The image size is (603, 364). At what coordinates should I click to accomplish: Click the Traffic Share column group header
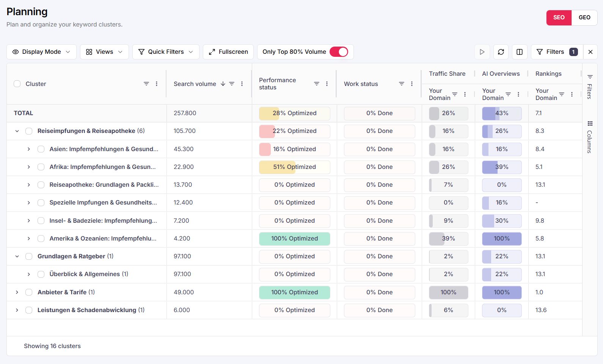click(447, 74)
